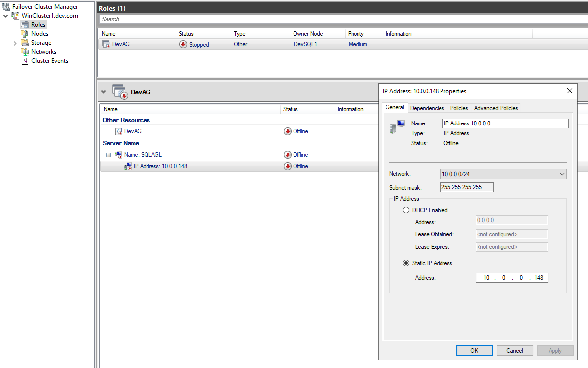The width and height of the screenshot is (588, 368).
Task: Click the WinCluster1.dev.com cluster icon
Action: 15,16
